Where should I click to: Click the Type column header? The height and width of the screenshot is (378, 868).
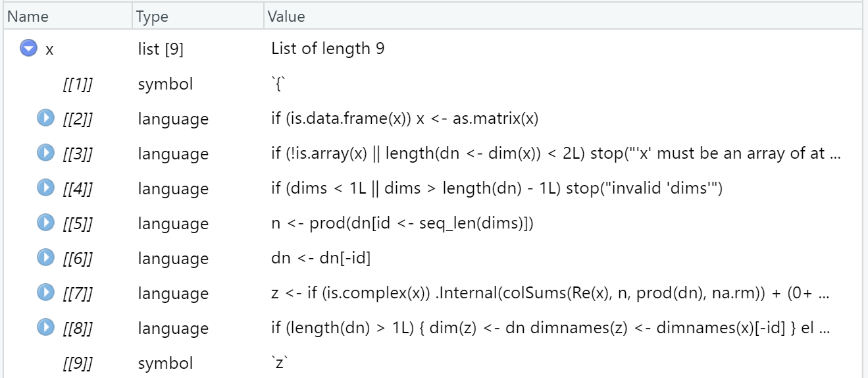coord(152,16)
